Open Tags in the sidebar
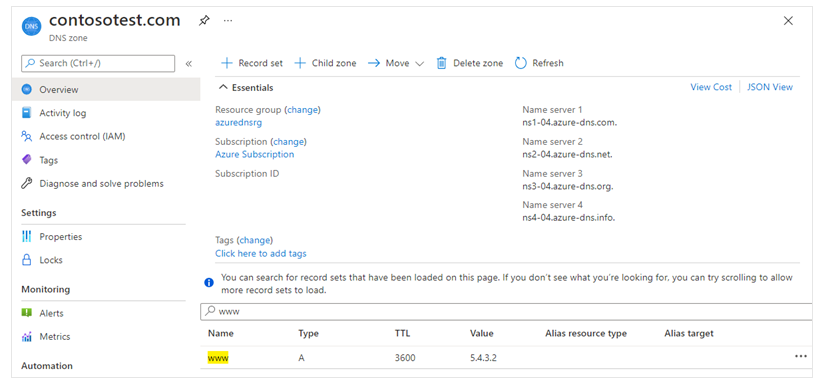 coord(49,160)
